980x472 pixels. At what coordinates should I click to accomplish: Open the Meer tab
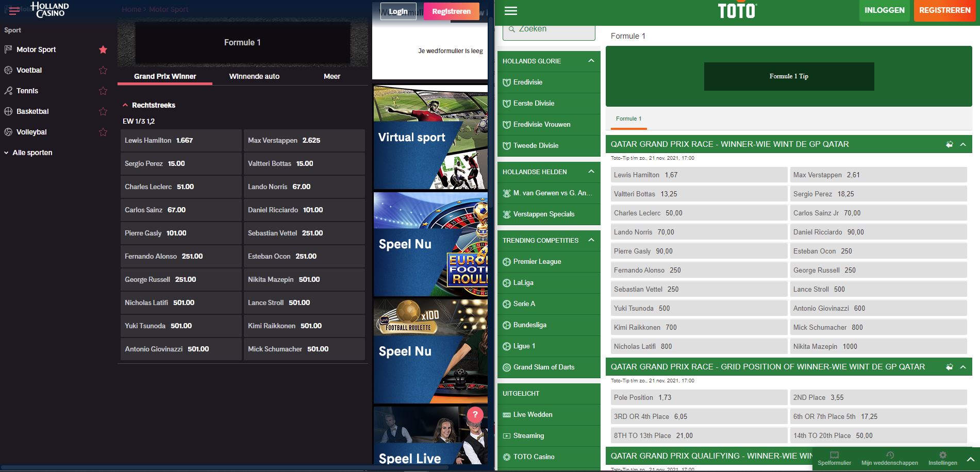click(331, 76)
